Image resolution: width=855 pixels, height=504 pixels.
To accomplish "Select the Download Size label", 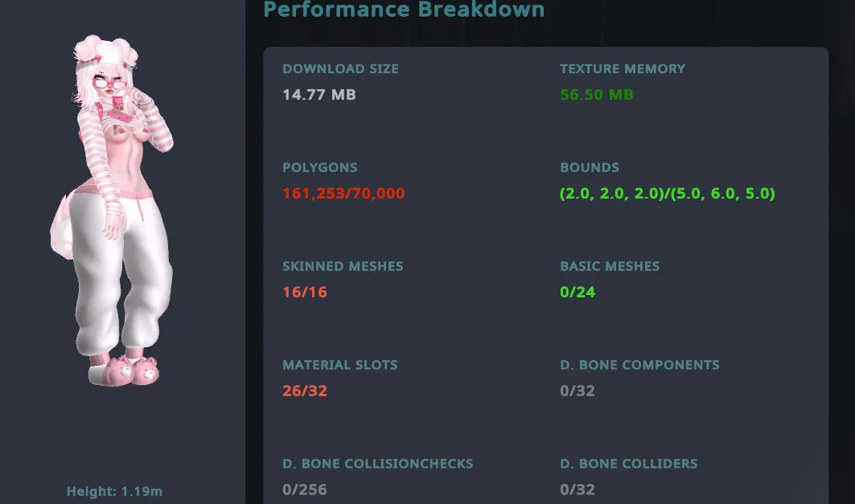I will pyautogui.click(x=340, y=68).
